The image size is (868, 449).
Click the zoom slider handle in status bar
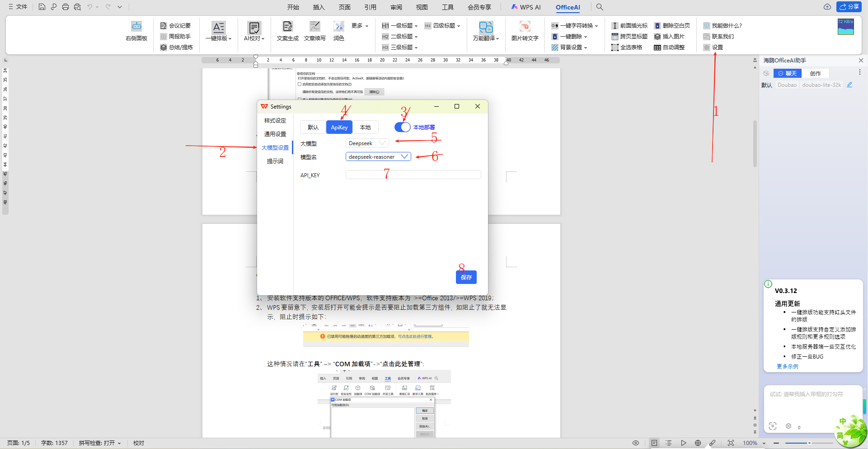[809, 443]
